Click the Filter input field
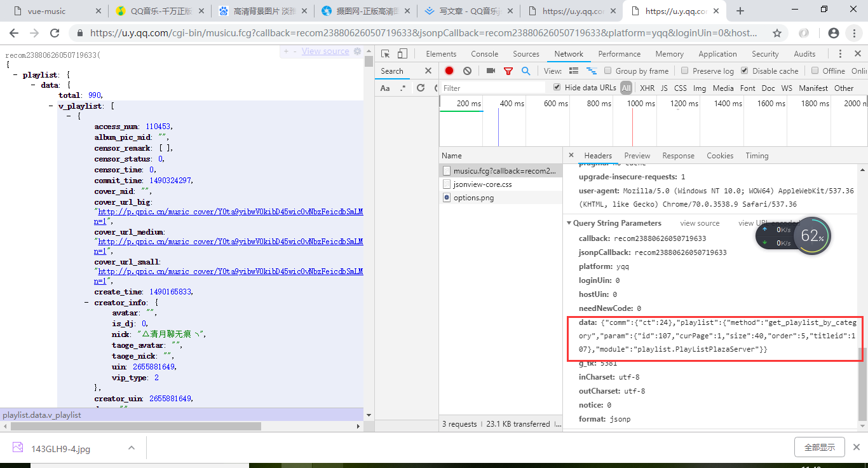868x468 pixels. pyautogui.click(x=493, y=88)
